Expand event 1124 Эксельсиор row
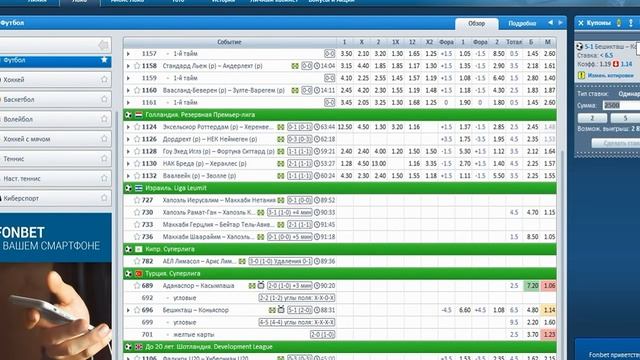 click(128, 127)
